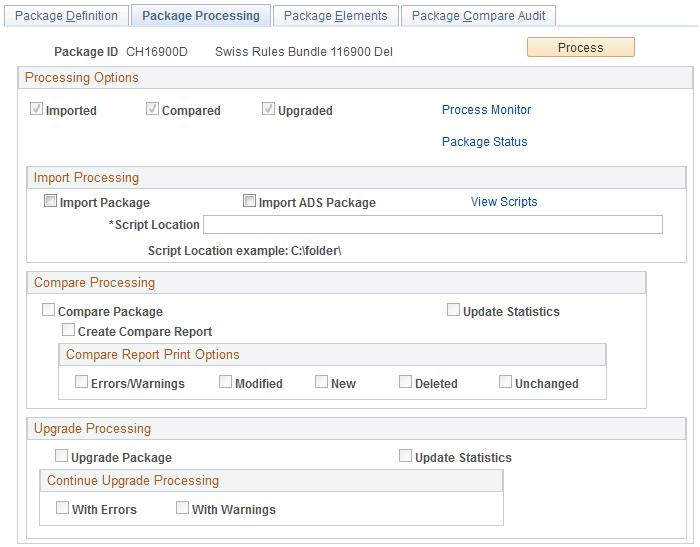Screen dimensions: 700x547
Task: Toggle Update Statistics under Compare Processing
Action: pyautogui.click(x=454, y=311)
